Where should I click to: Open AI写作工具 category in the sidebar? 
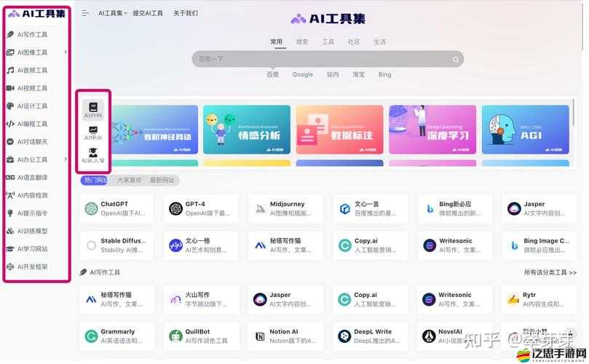point(28,34)
